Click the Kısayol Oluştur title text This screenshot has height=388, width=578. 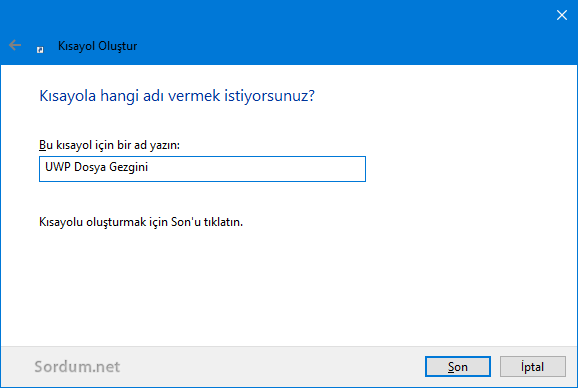pos(98,46)
